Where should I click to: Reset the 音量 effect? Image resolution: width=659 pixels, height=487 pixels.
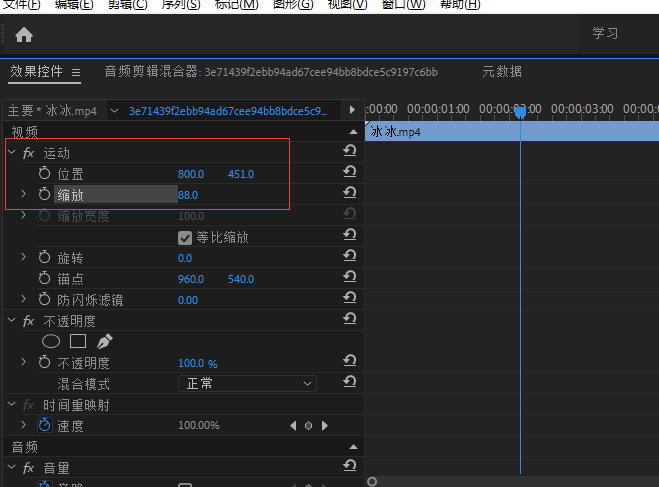pos(350,466)
